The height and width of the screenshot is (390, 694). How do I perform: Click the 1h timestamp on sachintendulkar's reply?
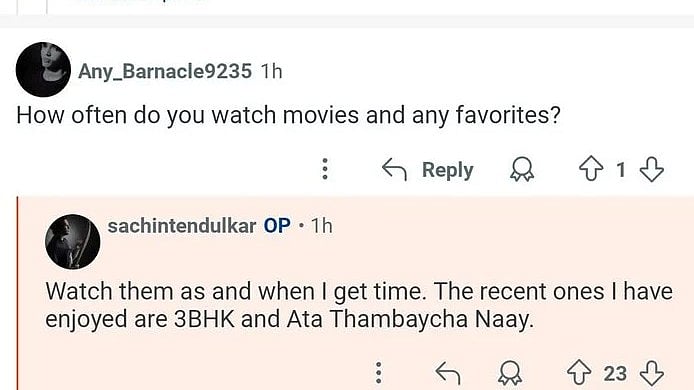[321, 226]
